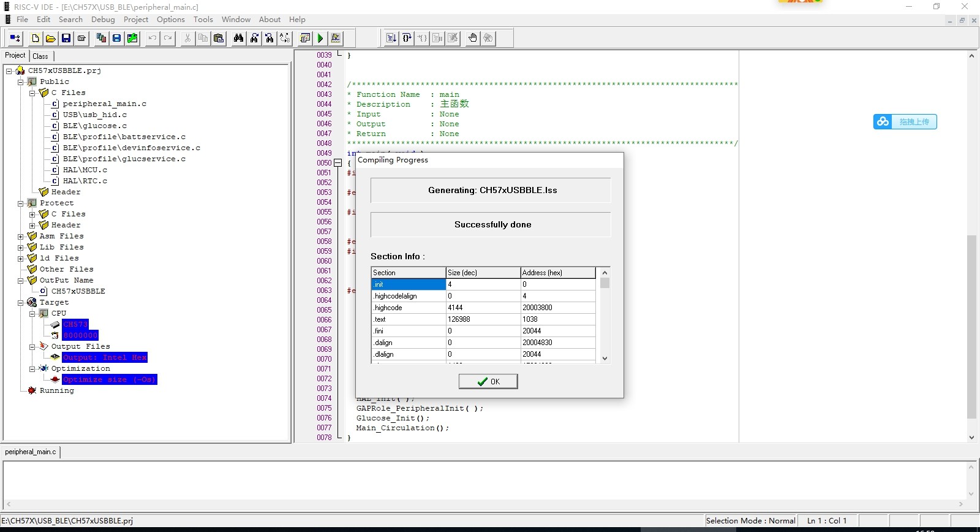This screenshot has width=980, height=532.
Task: Collapse code fold marker at line 0050
Action: [337, 163]
